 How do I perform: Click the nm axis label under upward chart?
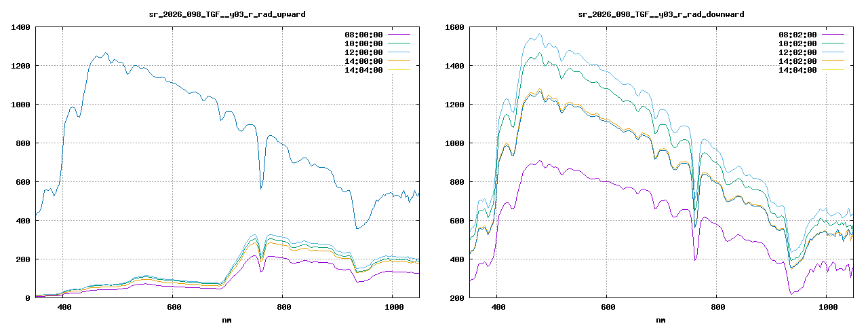coord(226,319)
